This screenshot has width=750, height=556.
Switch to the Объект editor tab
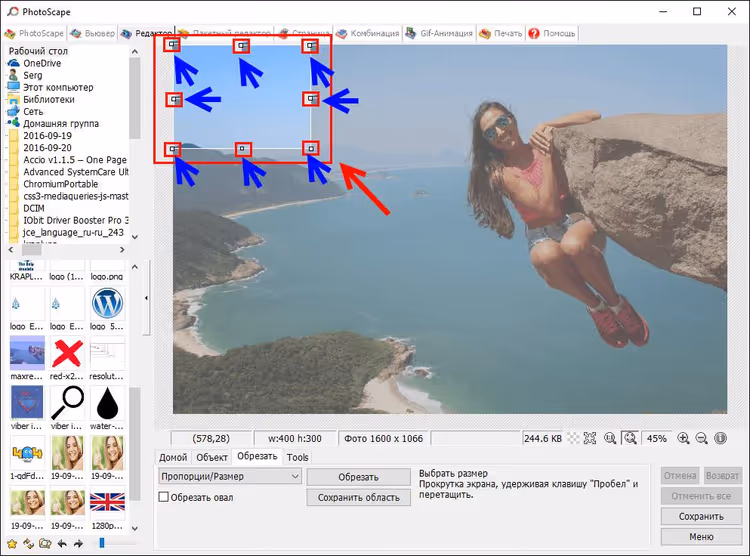tap(211, 457)
